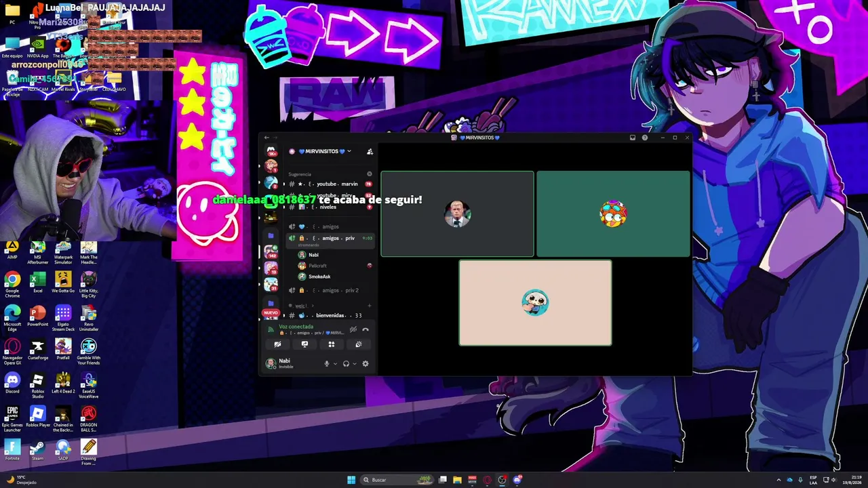The width and height of the screenshot is (868, 488).
Task: Disconnect from the voice channel
Action: coord(366,329)
